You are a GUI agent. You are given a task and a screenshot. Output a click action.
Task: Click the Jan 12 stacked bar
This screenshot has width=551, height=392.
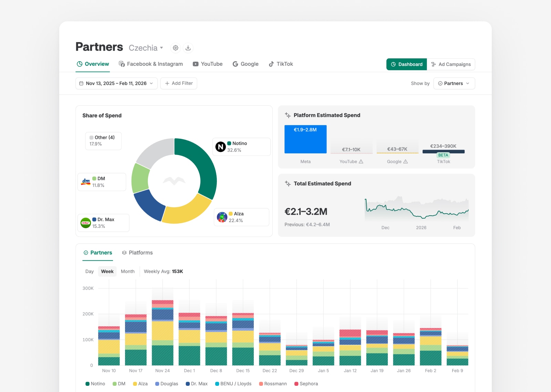click(x=350, y=347)
